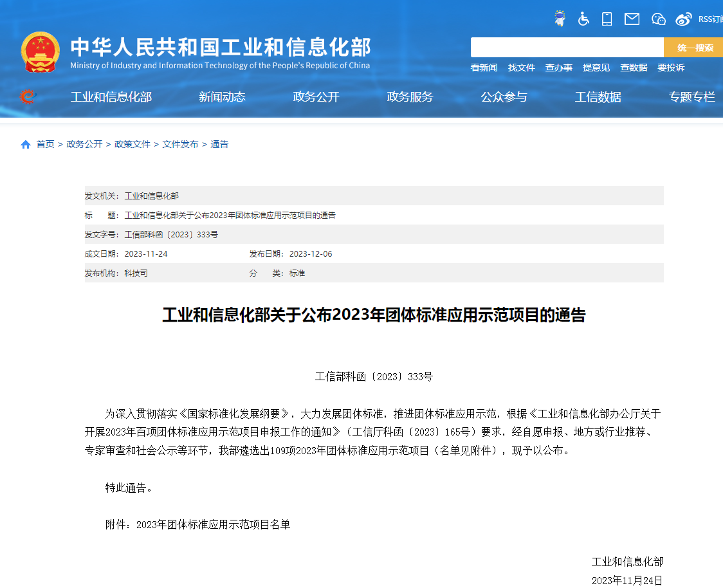Go to 首页 in breadcrumb
Screen dimensions: 723x588
pos(45,144)
